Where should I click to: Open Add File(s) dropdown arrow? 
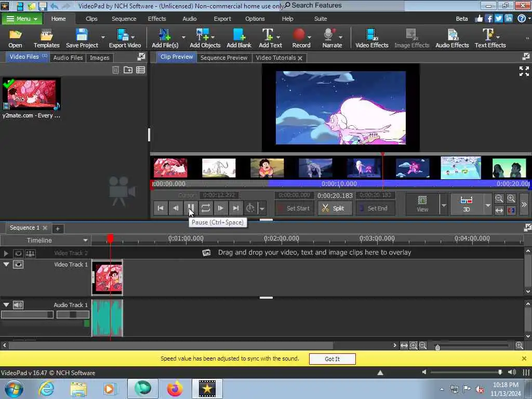click(183, 37)
